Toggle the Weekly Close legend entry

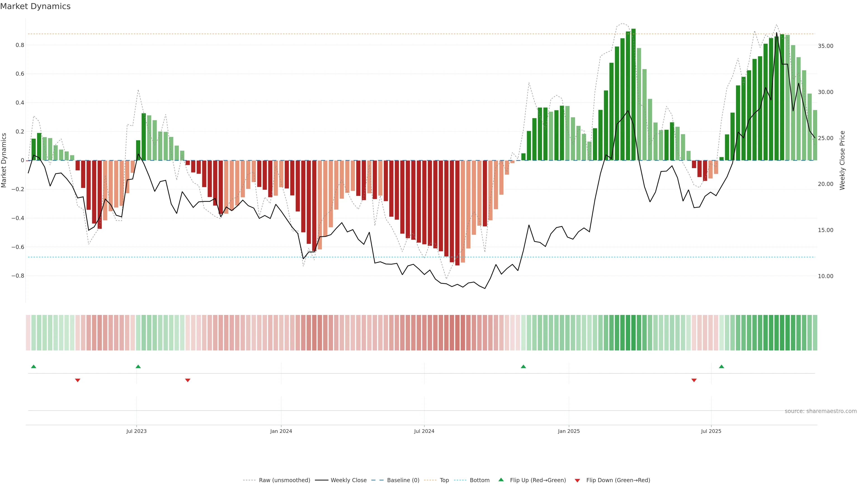click(348, 480)
